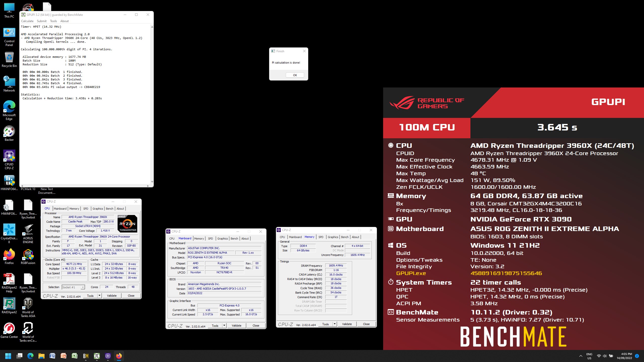Viewport: 644px width, 362px height.
Task: Open Word from the taskbar
Action: point(53,356)
